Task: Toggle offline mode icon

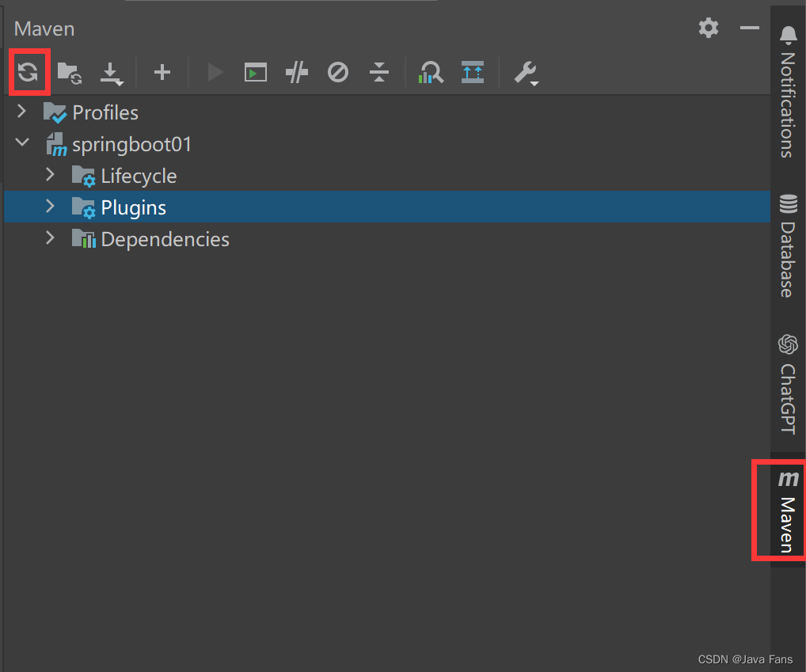Action: tap(297, 72)
